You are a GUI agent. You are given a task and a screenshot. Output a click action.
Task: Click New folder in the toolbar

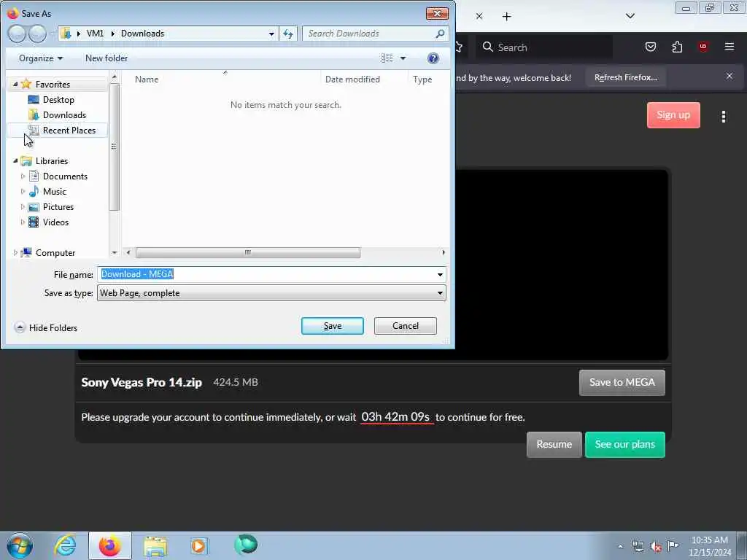point(107,58)
